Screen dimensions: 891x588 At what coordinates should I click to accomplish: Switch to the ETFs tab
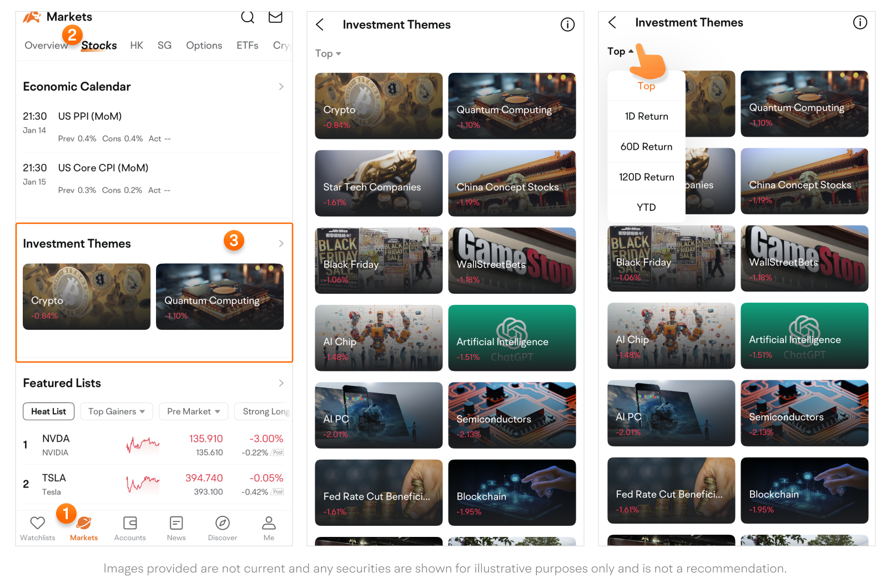[247, 46]
